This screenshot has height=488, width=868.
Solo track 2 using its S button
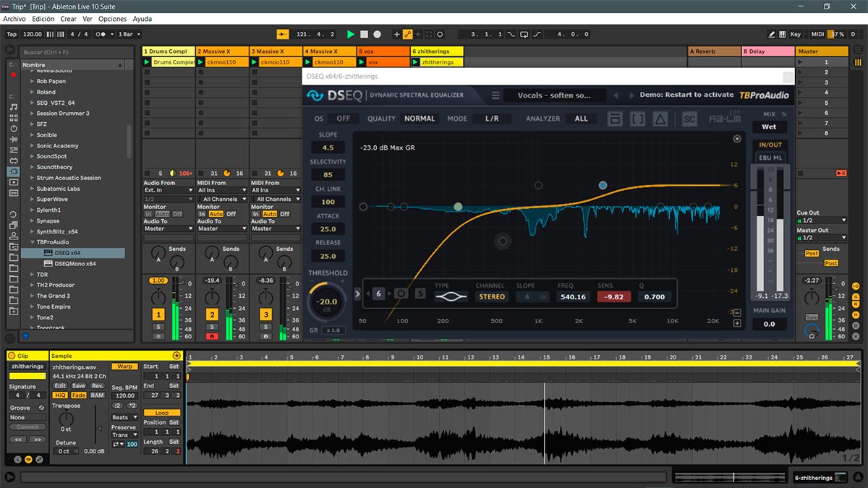212,328
